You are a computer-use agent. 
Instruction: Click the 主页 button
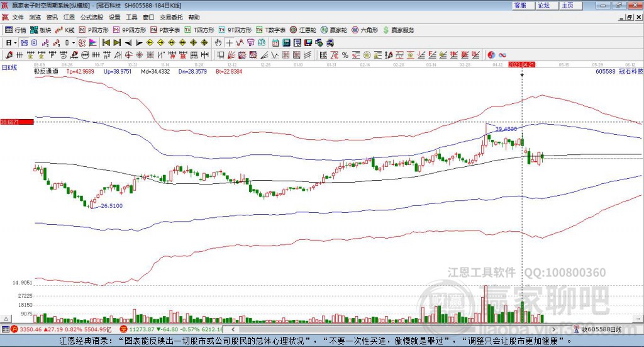(x=570, y=5)
